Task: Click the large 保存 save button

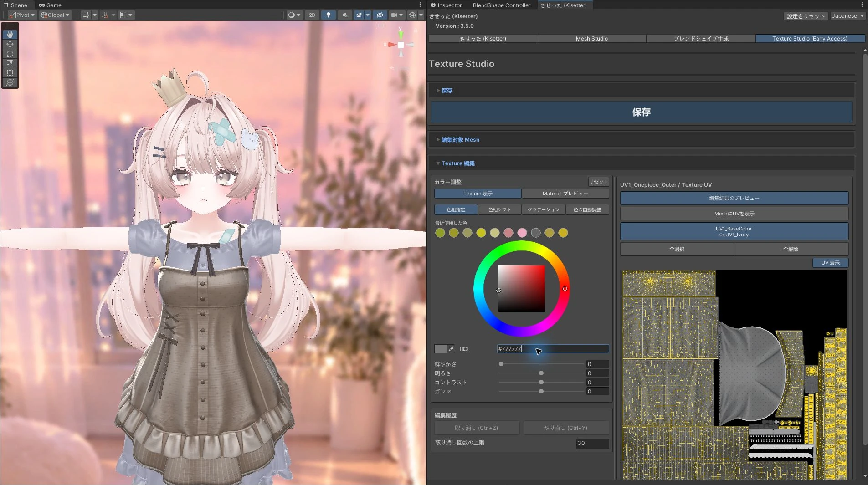Action: [641, 112]
